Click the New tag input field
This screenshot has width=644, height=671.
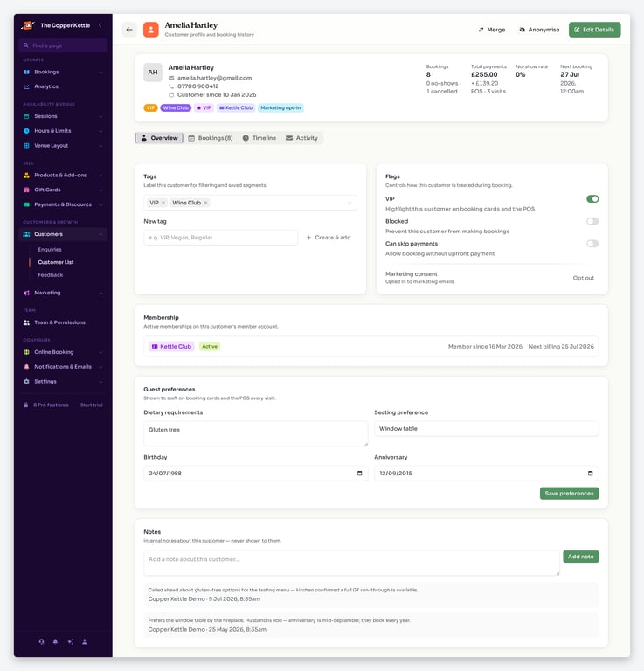pyautogui.click(x=221, y=238)
